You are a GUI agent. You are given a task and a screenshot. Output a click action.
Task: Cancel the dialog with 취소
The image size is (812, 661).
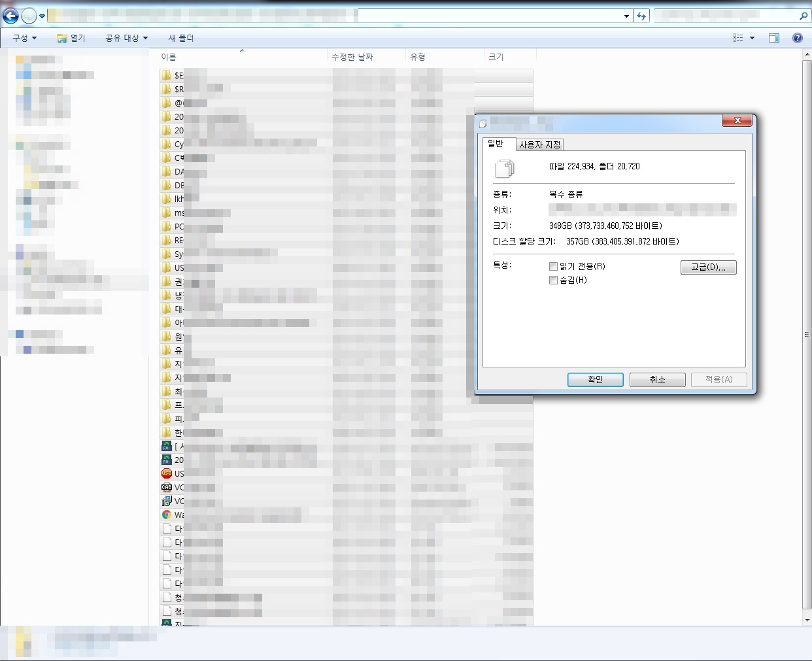658,379
